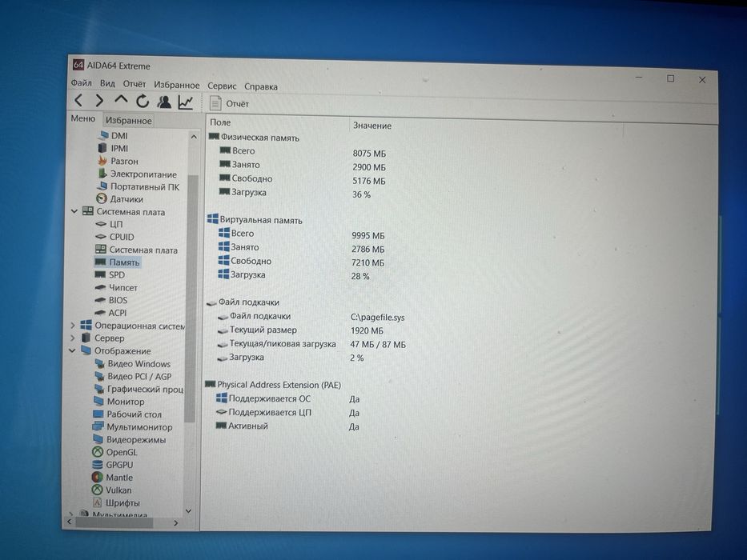Open the Файл menu
747x560 pixels.
tap(82, 83)
